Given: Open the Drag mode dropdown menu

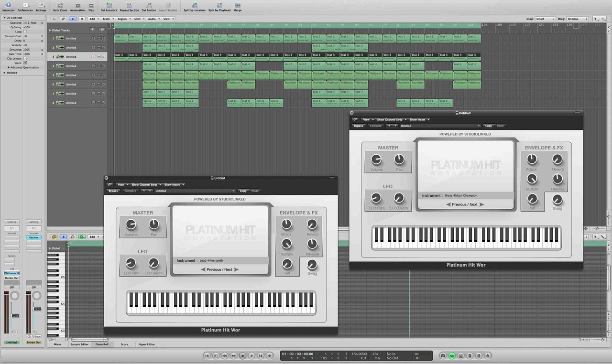Looking at the screenshot, I should tap(578, 19).
